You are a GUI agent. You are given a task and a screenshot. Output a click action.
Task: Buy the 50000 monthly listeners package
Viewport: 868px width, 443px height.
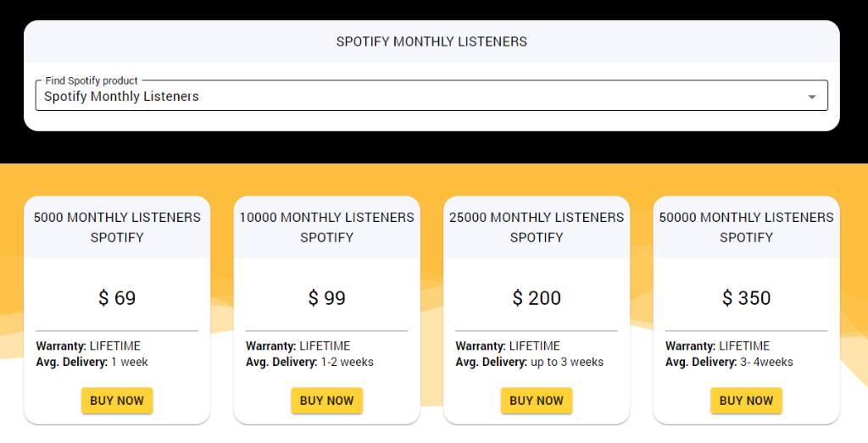click(x=746, y=401)
